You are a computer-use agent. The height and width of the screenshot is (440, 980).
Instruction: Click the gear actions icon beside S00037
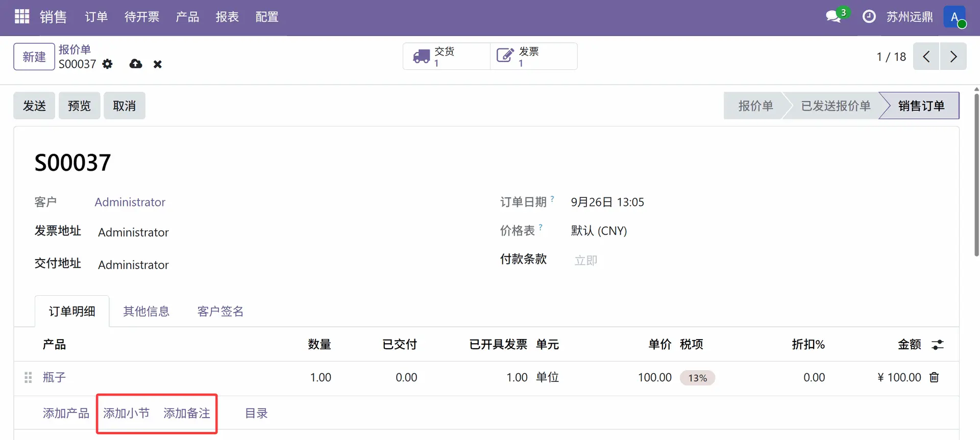point(107,64)
